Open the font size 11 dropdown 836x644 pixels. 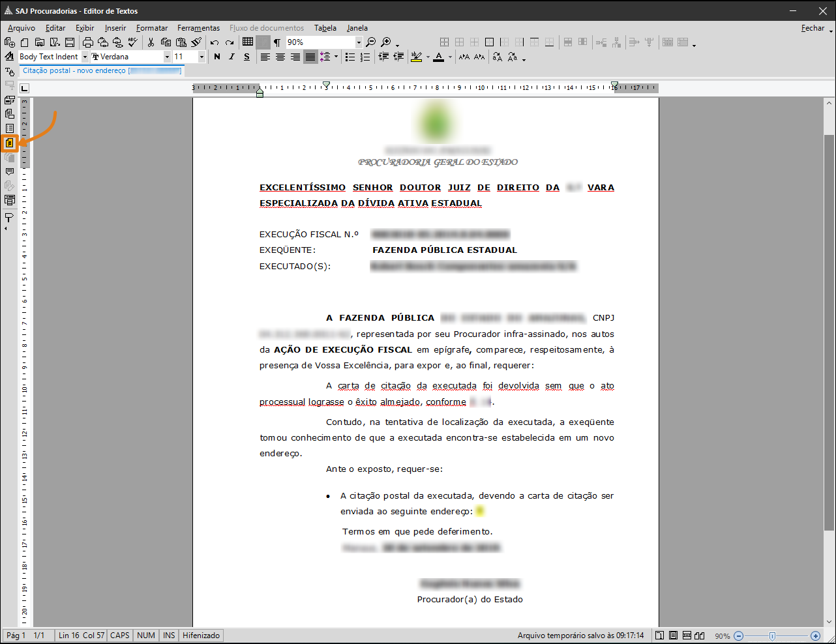[201, 57]
